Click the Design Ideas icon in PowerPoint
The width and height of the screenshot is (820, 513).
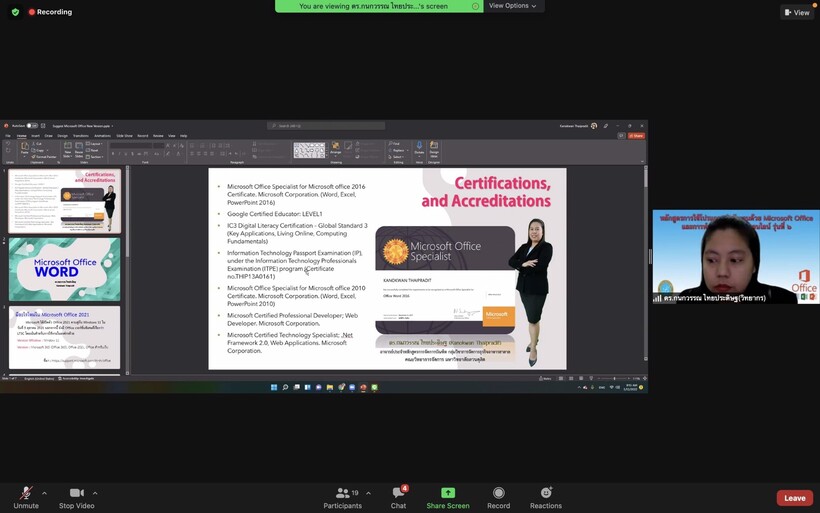point(434,145)
